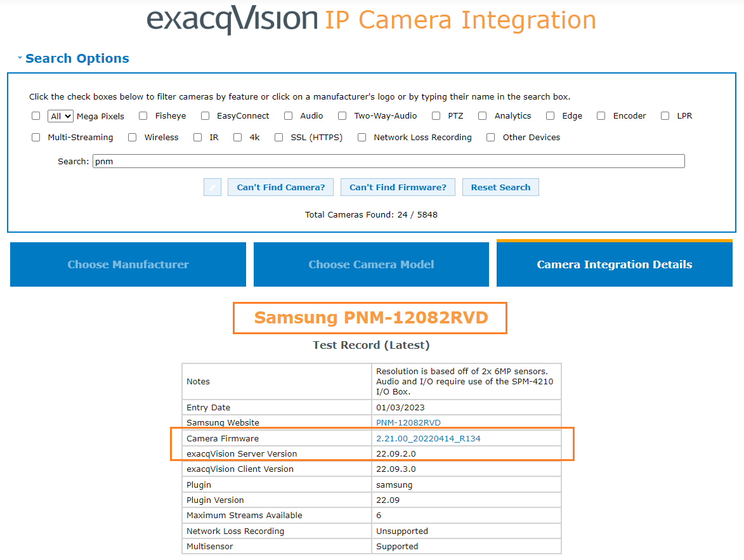This screenshot has height=560, width=744.
Task: Open the firmware link 2.21.00_20220414_R134
Action: coord(428,438)
